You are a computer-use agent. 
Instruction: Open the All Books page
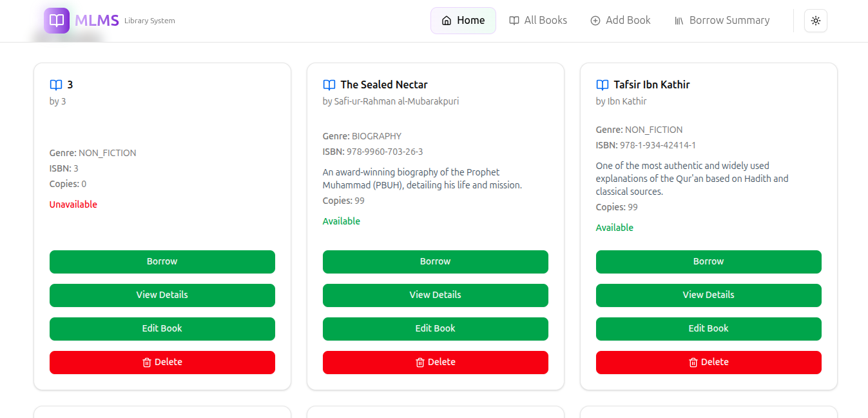tap(538, 21)
